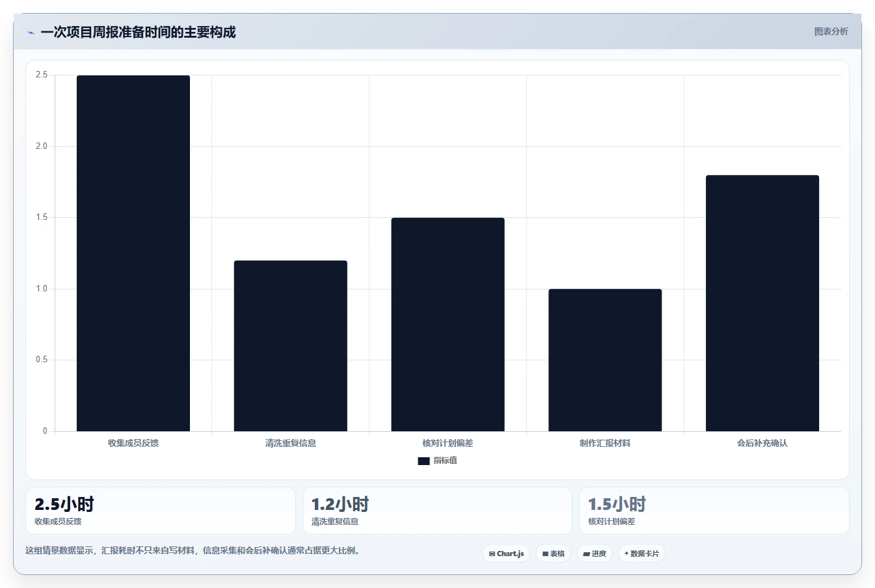Click the 清洗重复信息 caption under 1.2小时

pos(334,522)
